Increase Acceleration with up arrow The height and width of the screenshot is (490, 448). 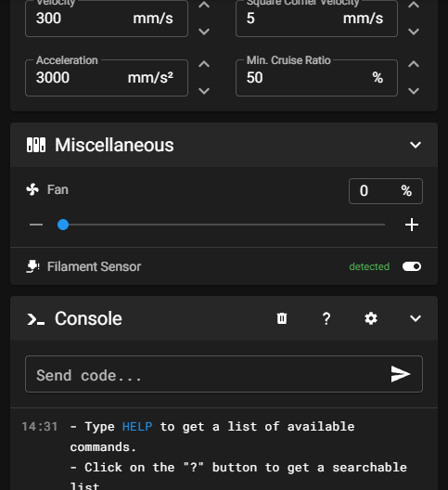(x=204, y=64)
